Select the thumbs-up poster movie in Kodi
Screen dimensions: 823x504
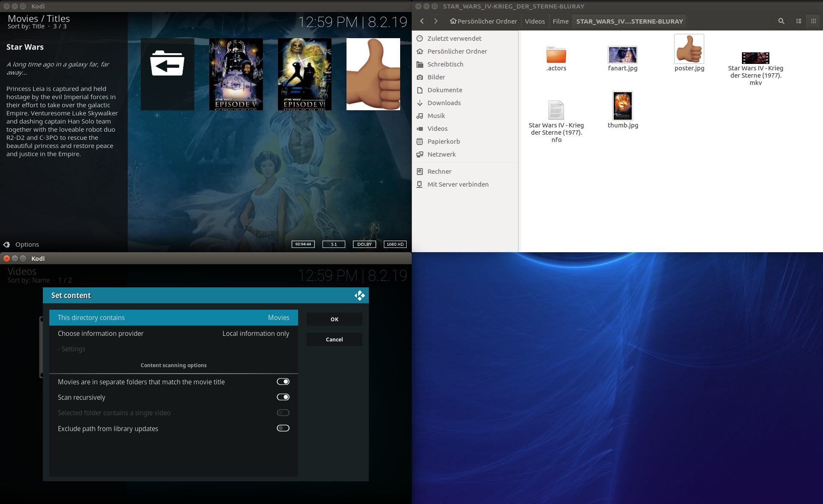pos(373,74)
